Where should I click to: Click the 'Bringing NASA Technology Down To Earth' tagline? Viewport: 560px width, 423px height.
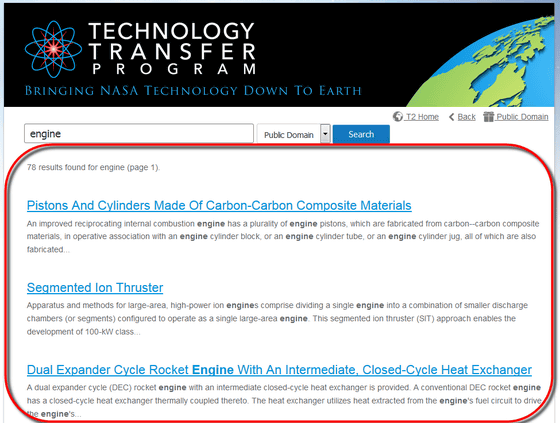[x=193, y=91]
